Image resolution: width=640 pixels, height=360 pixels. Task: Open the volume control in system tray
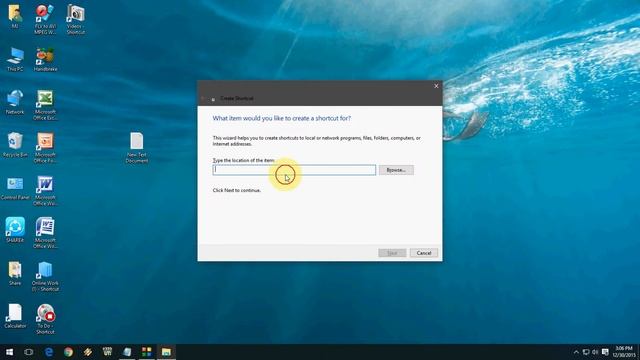tap(595, 352)
